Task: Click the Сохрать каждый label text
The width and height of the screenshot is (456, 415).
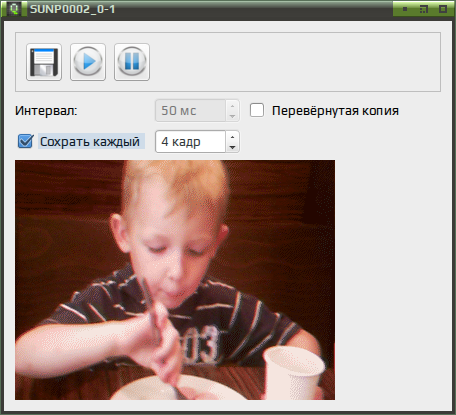Action: pos(90,142)
